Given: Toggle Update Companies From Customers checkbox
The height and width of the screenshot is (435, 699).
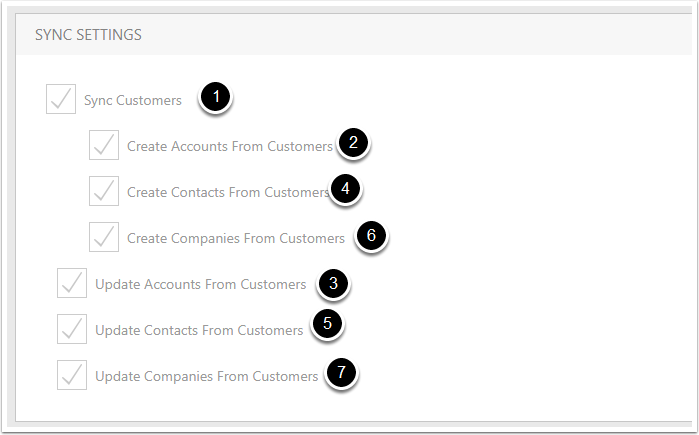Looking at the screenshot, I should [72, 375].
